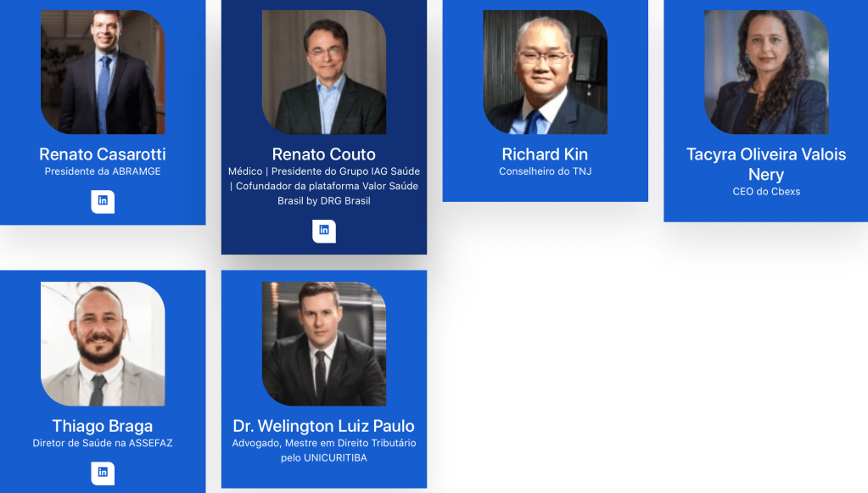Click Renato Couto's profile photo
The height and width of the screenshot is (493, 868).
pyautogui.click(x=324, y=72)
